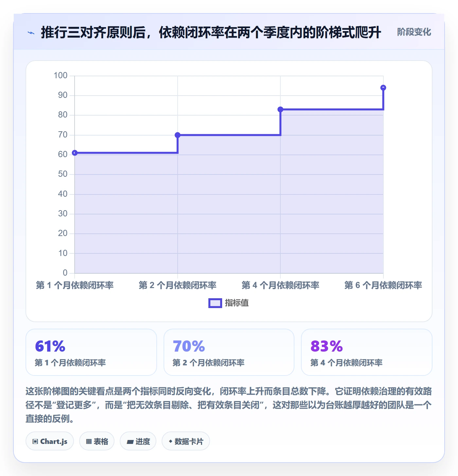This screenshot has width=458, height=476.
Task: Click the Chart.js tag icon
Action: 35,441
